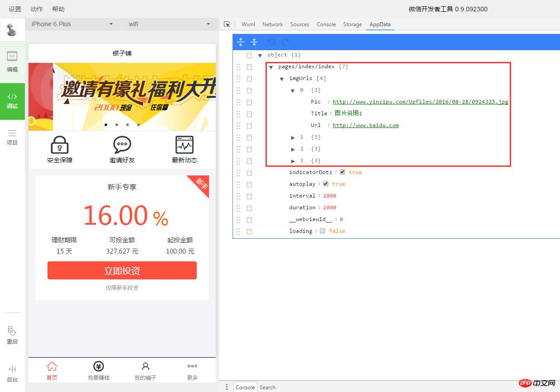Open the iPhone 6 Plus device dropdown
560x392 pixels.
[x=72, y=24]
